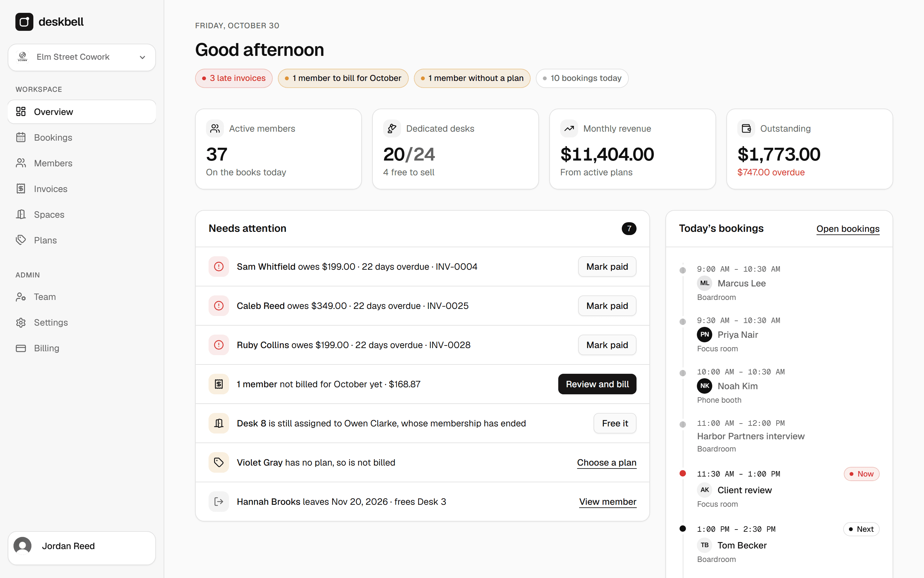The height and width of the screenshot is (578, 924).
Task: Click the Monthly revenue trend icon
Action: tap(569, 128)
